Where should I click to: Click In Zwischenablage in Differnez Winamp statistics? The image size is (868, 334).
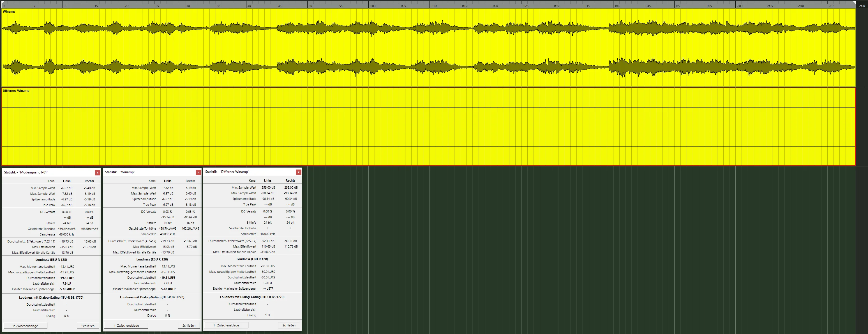click(x=226, y=325)
